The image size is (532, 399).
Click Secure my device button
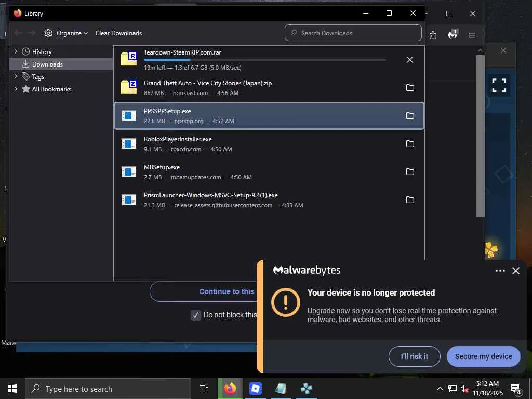pyautogui.click(x=484, y=356)
